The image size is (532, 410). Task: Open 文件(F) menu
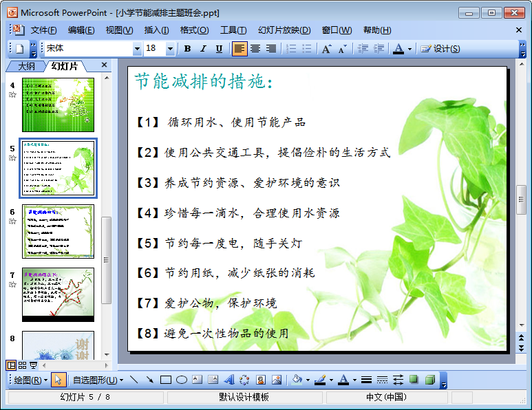[x=44, y=30]
